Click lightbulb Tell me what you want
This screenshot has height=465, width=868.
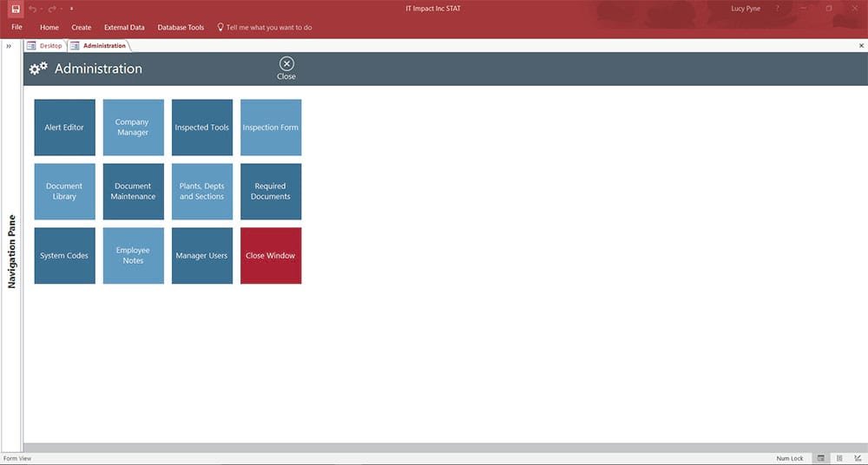click(x=264, y=27)
